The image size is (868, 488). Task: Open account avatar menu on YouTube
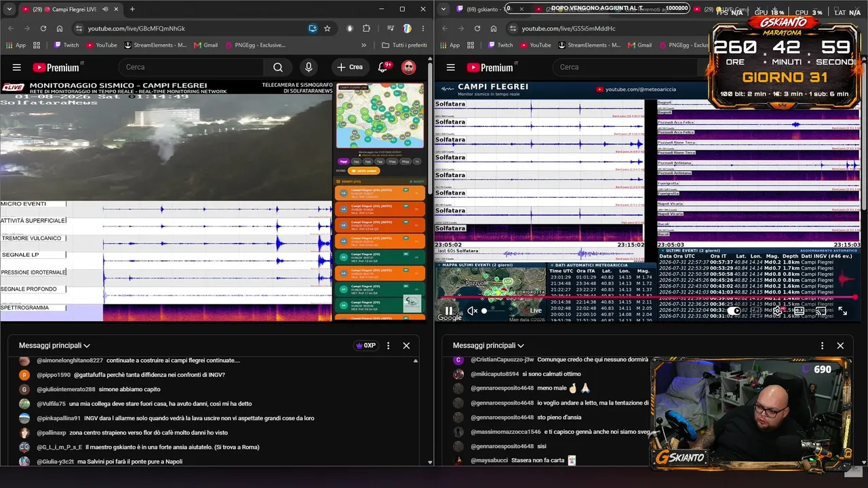(408, 67)
